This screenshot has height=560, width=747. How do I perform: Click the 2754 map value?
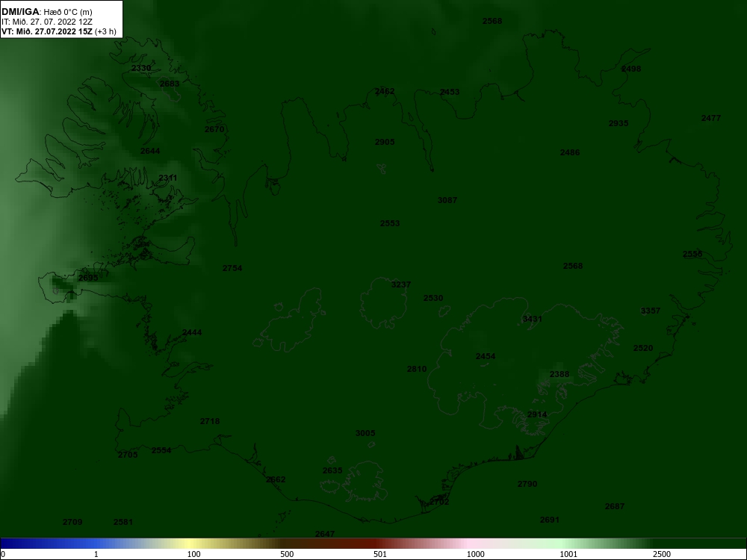click(232, 268)
